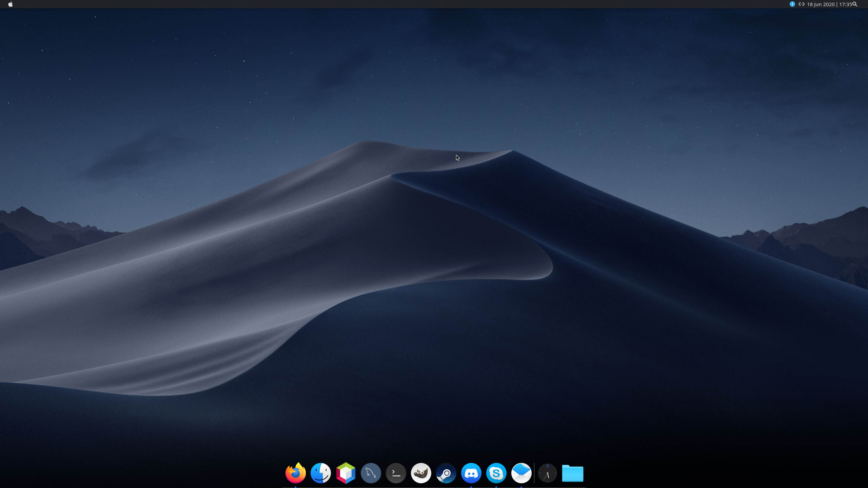Show notifications via blue exclamation icon
868x488 pixels.
pos(792,4)
